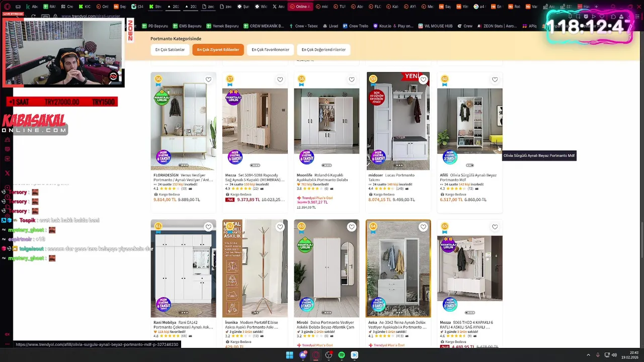The width and height of the screenshot is (644, 362).
Task: Click heart icon on Afilli Olivia Portmanto
Action: (495, 79)
